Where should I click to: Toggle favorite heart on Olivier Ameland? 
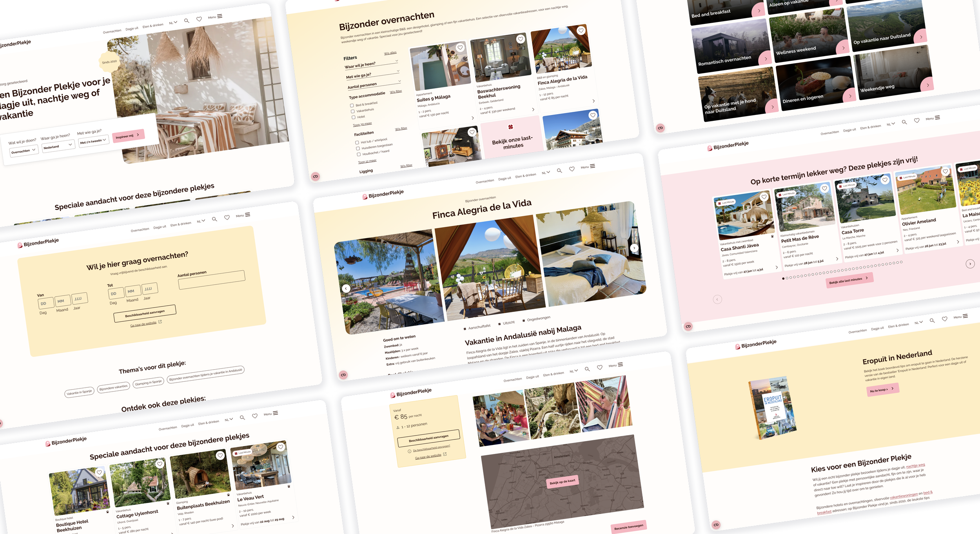tap(945, 171)
